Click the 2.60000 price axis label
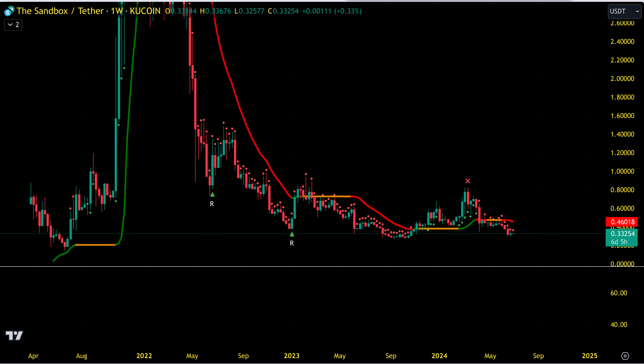 tap(622, 23)
